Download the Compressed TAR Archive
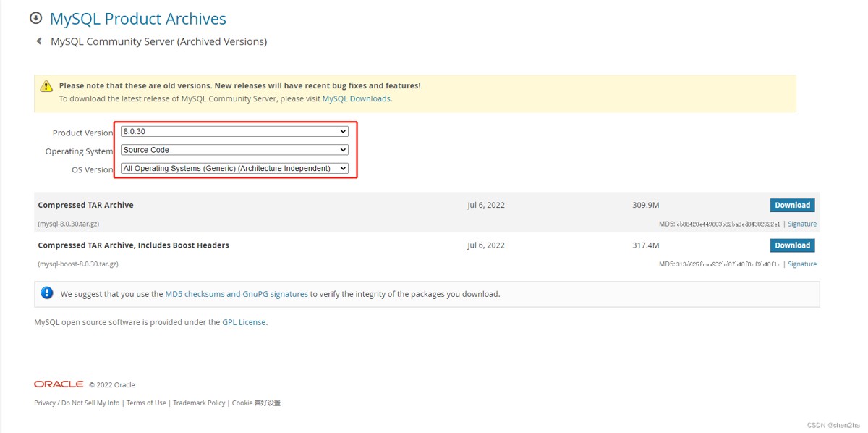Screen dimensions: 868x433 tap(792, 205)
